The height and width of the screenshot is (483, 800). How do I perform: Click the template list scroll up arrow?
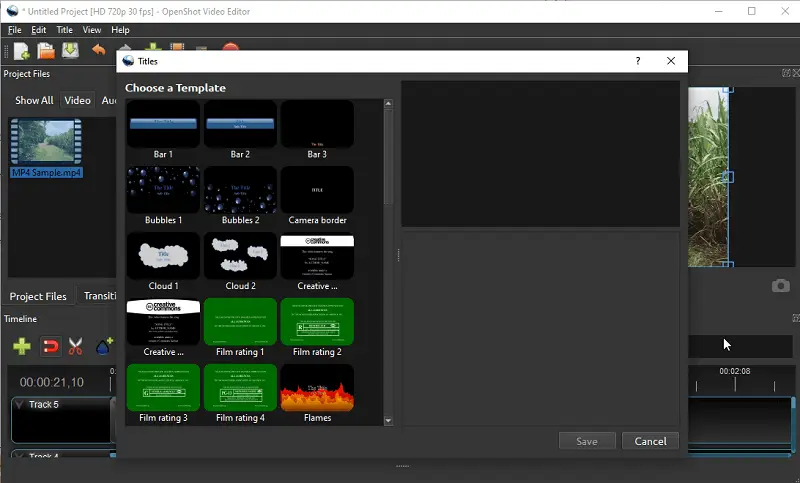[x=388, y=104]
